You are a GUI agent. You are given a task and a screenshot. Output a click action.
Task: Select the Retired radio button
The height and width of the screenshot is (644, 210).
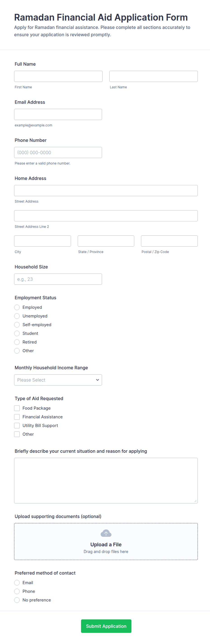(x=17, y=342)
